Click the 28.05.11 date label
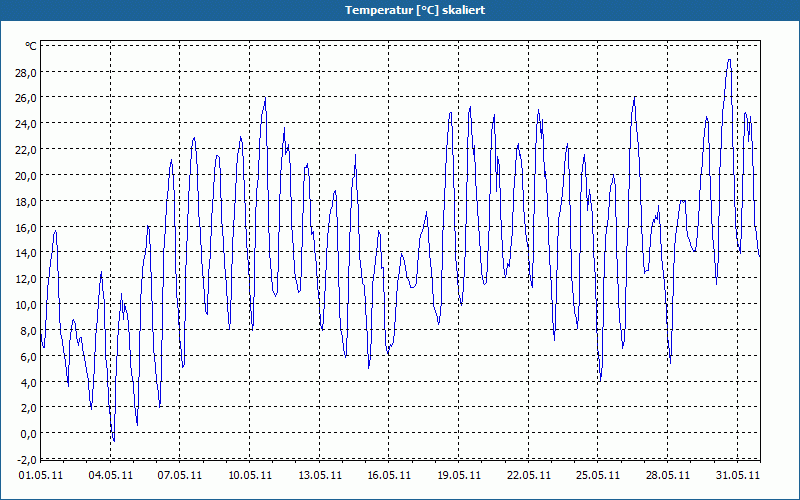The height and width of the screenshot is (500, 800). (667, 475)
